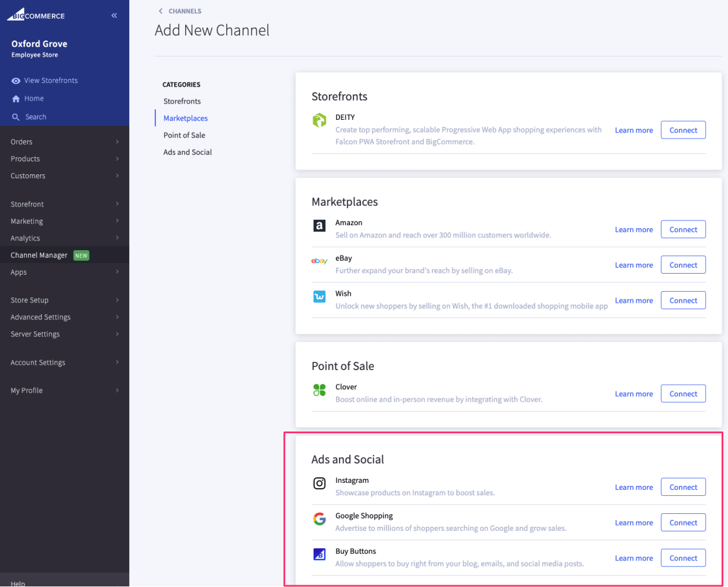Screen dimensions: 728x587
Task: Connect the Wish channel
Action: (x=683, y=301)
